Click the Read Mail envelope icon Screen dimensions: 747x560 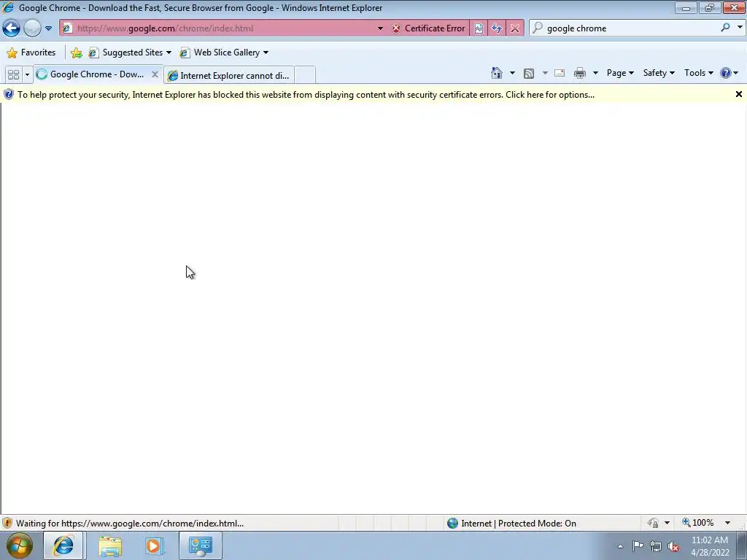coord(560,73)
